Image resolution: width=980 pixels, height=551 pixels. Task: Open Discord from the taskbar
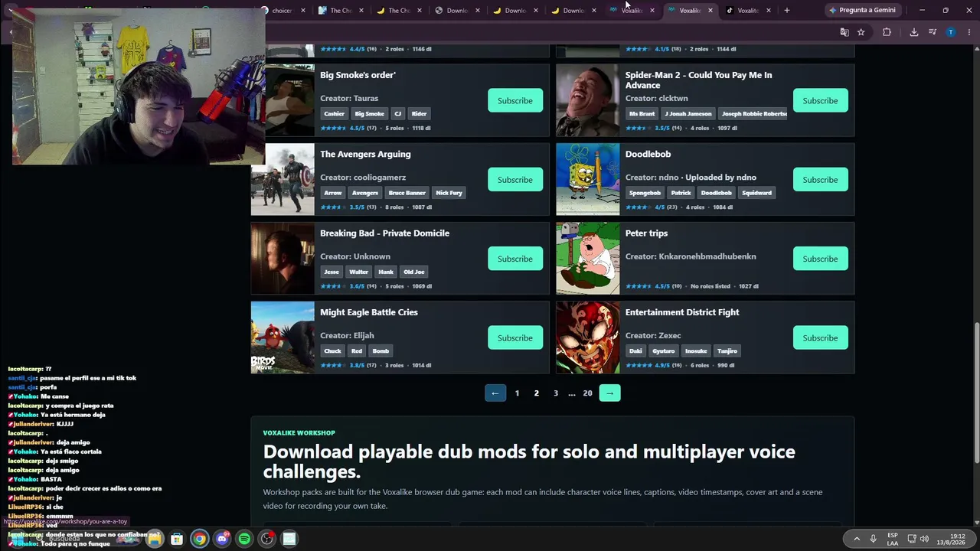222,539
